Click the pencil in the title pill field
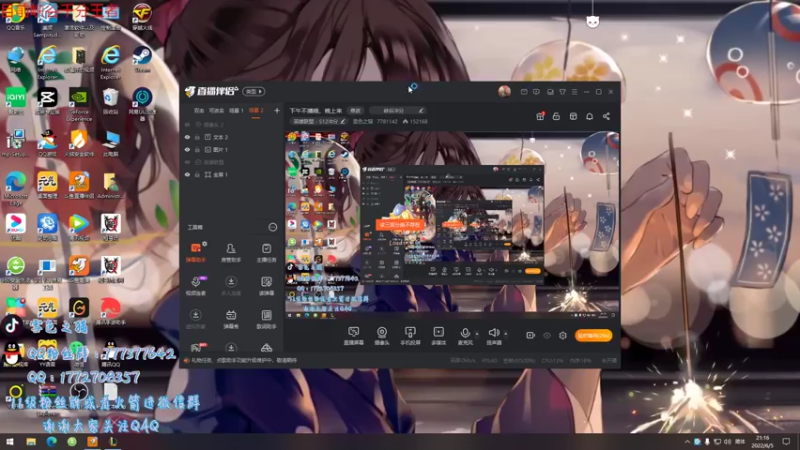Screen dimensions: 800x450 coord(421,110)
